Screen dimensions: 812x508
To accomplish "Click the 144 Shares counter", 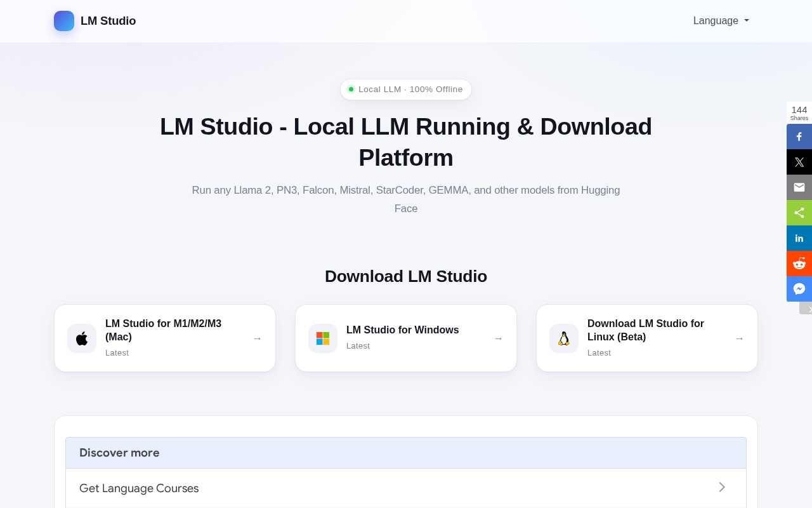I will pyautogui.click(x=799, y=112).
